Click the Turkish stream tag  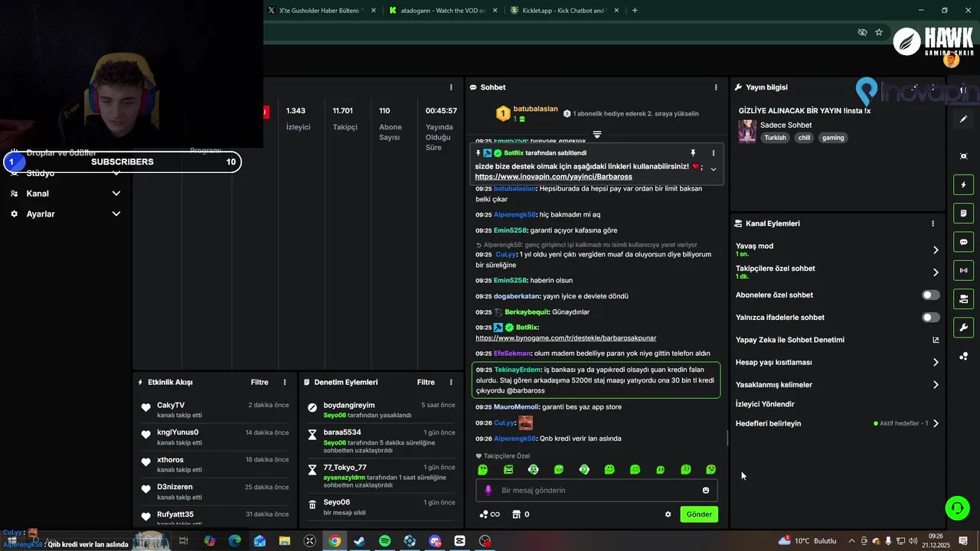[x=775, y=138]
